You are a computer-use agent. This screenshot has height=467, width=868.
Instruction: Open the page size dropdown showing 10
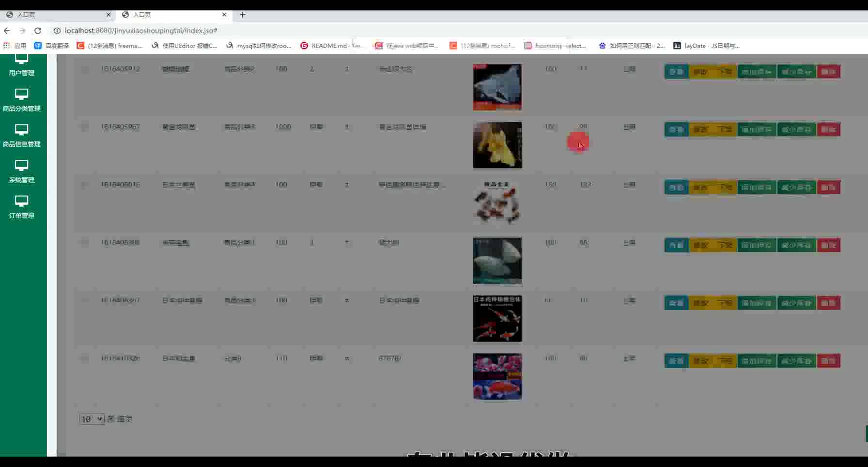click(92, 419)
